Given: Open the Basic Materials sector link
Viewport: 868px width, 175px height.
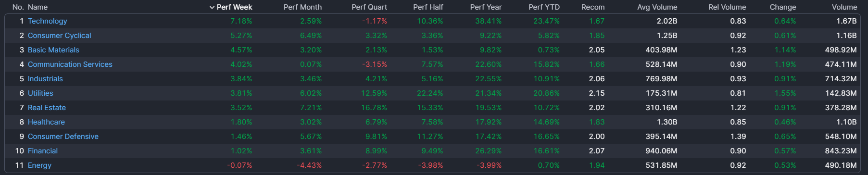Looking at the screenshot, I should [x=53, y=50].
